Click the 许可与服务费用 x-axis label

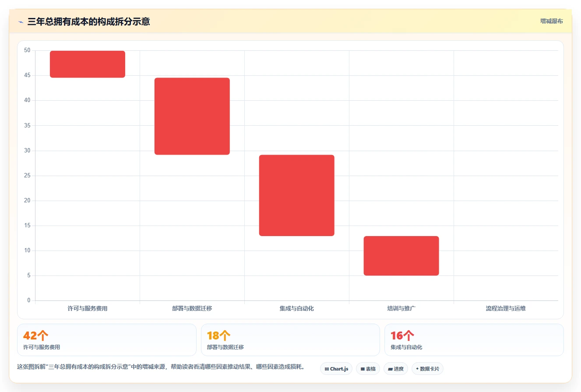tap(88, 308)
